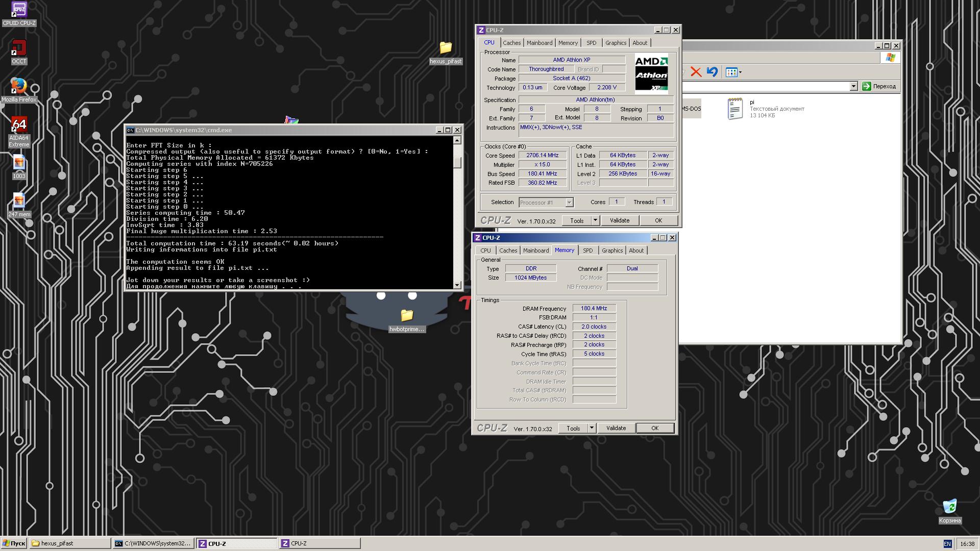The width and height of the screenshot is (980, 551).
Task: Click the cmd.exe title bar system icon
Action: coord(130,130)
